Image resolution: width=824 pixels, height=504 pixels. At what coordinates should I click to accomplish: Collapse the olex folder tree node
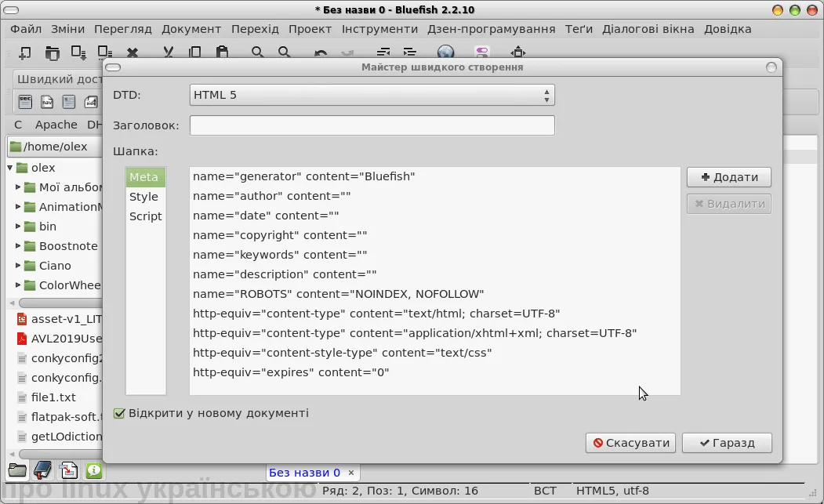[9, 168]
